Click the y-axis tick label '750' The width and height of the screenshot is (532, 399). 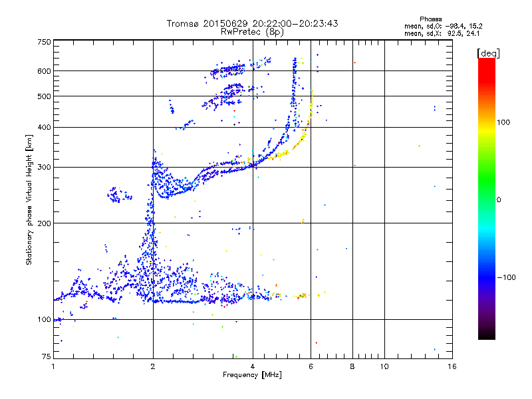pos(44,42)
